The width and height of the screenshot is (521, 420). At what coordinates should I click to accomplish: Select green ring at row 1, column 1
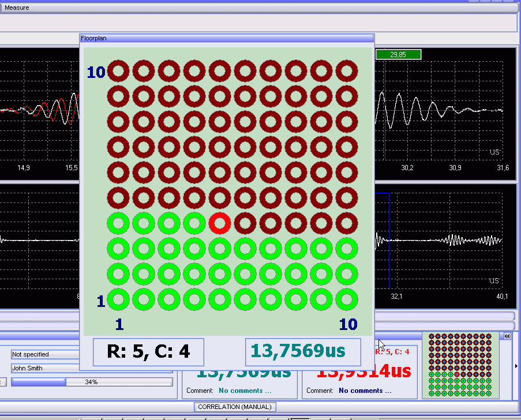(x=118, y=300)
